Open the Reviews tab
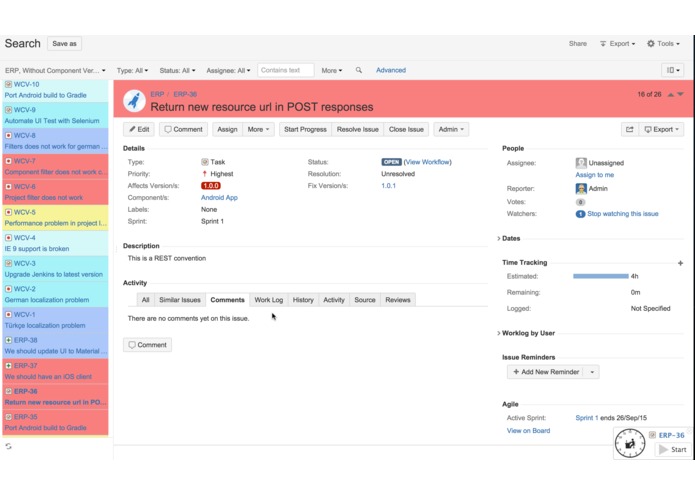This screenshot has width=695, height=494. coord(398,300)
